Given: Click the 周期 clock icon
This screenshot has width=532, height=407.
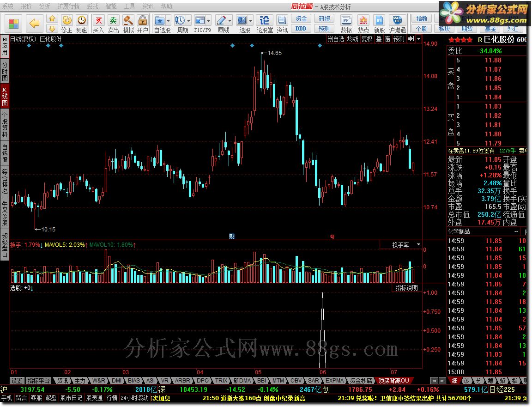Looking at the screenshot, I should point(180,20).
